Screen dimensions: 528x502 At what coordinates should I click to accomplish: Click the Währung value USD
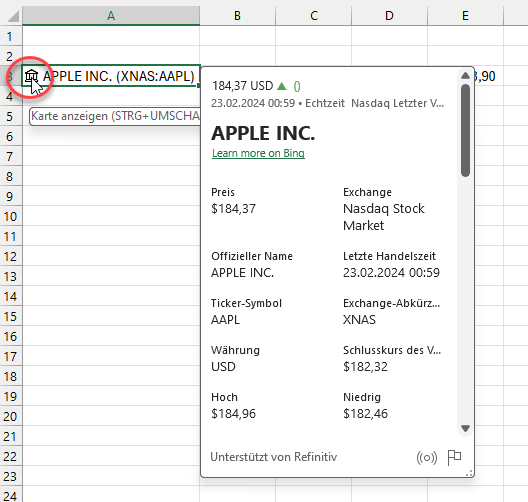[223, 367]
